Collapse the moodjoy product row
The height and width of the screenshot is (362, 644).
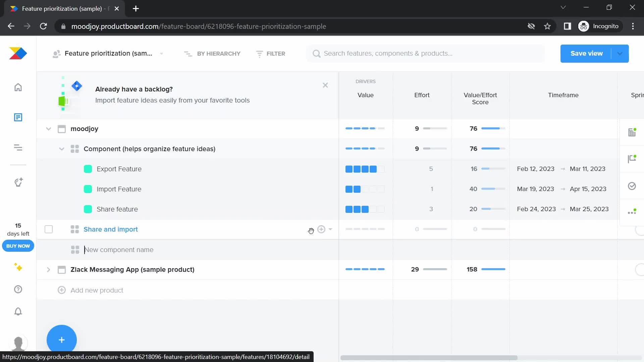(49, 129)
